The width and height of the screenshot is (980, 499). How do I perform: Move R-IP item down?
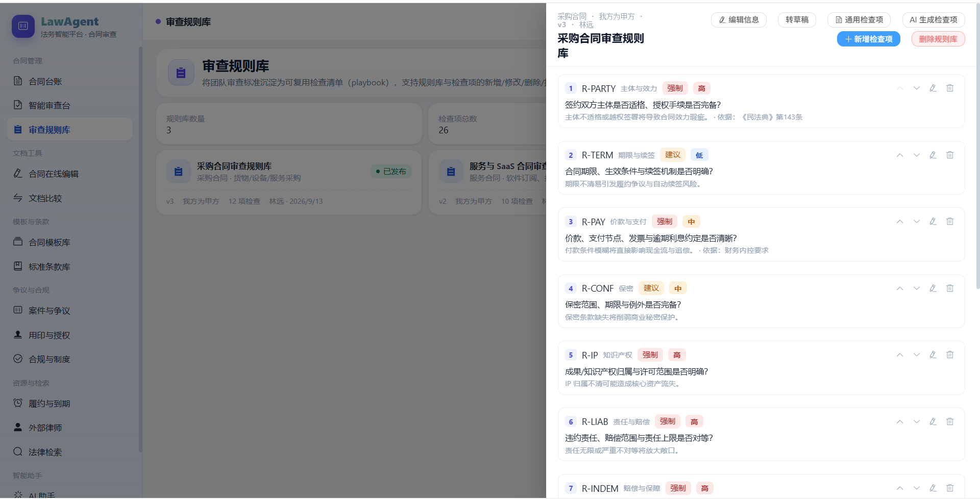tap(917, 355)
